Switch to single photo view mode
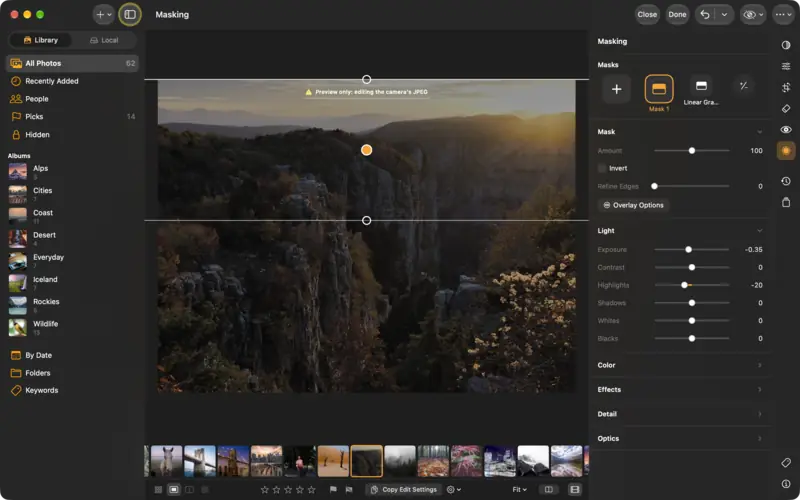This screenshot has height=500, width=800. click(174, 489)
